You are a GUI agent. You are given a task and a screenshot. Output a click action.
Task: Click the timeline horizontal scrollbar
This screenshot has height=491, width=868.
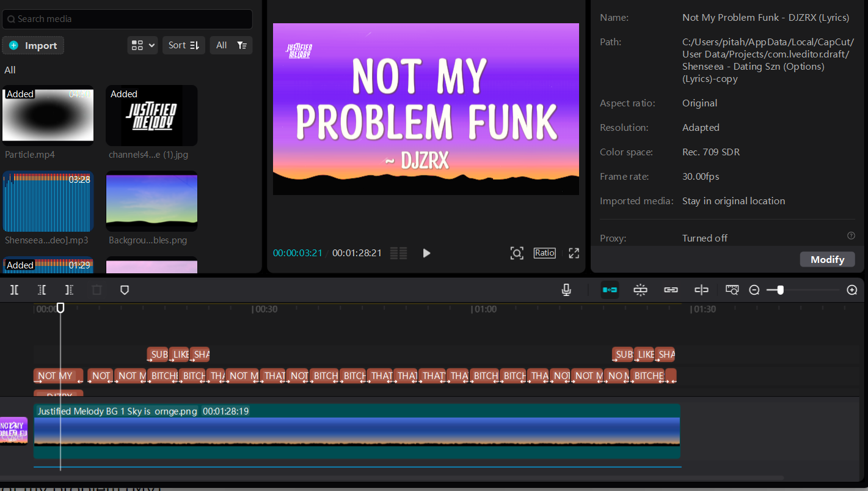coord(391,478)
